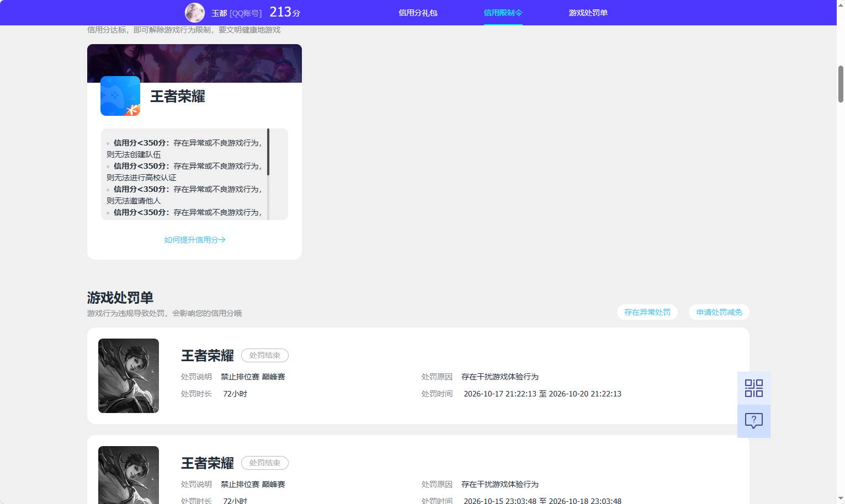Image resolution: width=845 pixels, height=504 pixels.
Task: Click the text 则无法进行高校认证
Action: click(x=141, y=178)
